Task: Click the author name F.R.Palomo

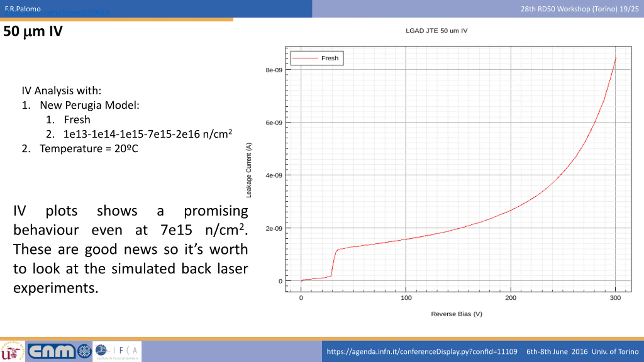Action: (x=23, y=9)
